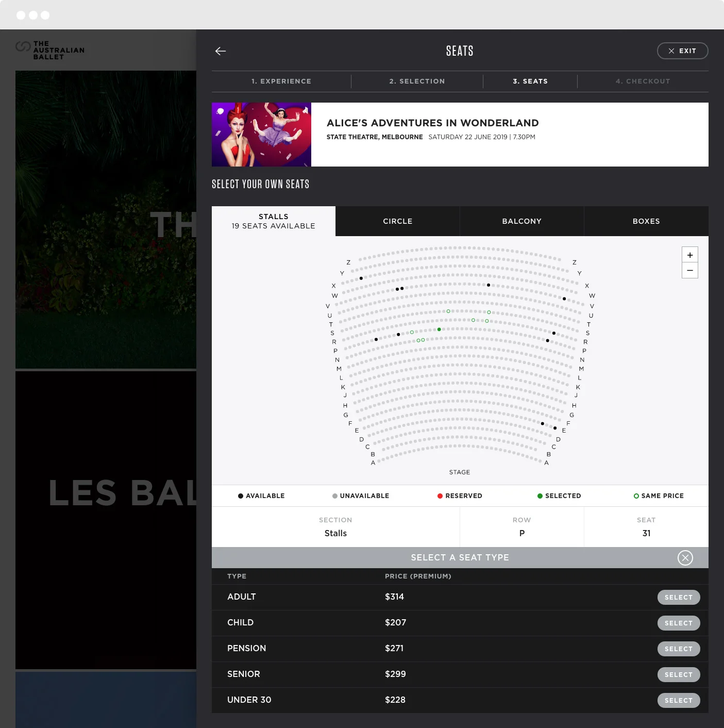
Task: Go back using the left arrow icon
Action: tap(221, 51)
